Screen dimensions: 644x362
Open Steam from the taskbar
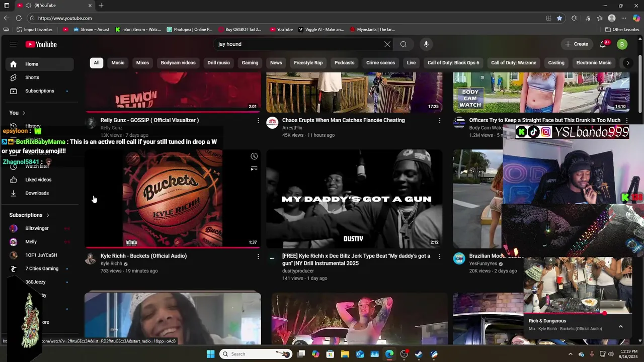click(419, 354)
